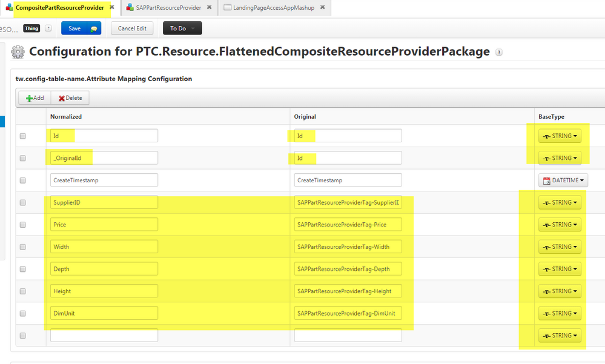
Task: Open the To Do dropdown
Action: (182, 28)
